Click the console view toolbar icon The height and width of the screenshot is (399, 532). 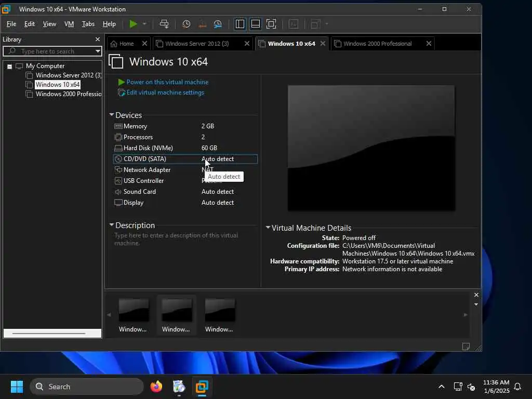(x=293, y=24)
